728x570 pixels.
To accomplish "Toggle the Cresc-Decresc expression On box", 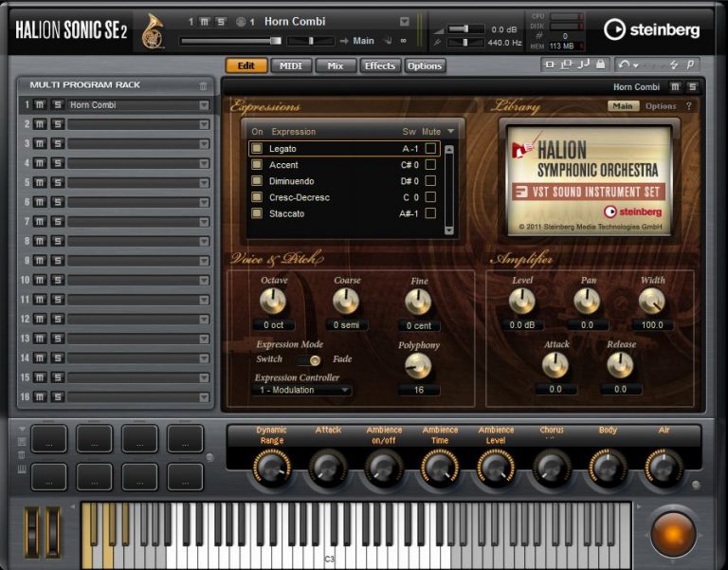I will coord(257,197).
